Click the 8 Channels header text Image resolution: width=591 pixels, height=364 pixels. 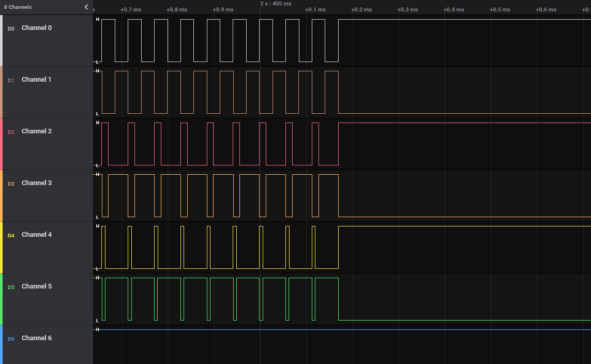pyautogui.click(x=18, y=7)
